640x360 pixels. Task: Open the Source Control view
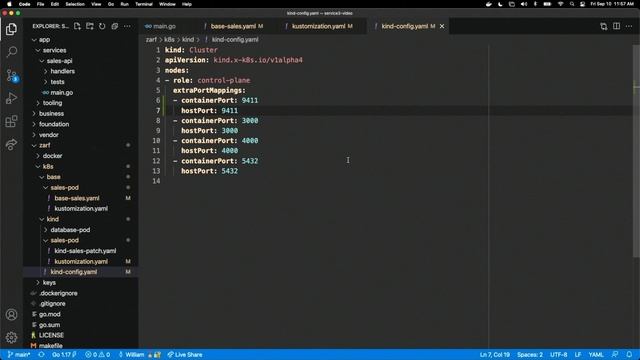pos(11,75)
